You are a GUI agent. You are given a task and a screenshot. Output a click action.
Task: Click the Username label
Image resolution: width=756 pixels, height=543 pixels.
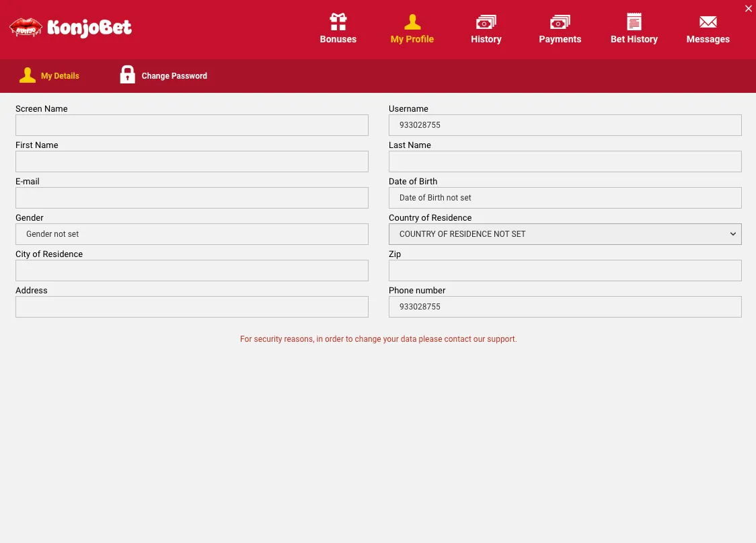408,108
